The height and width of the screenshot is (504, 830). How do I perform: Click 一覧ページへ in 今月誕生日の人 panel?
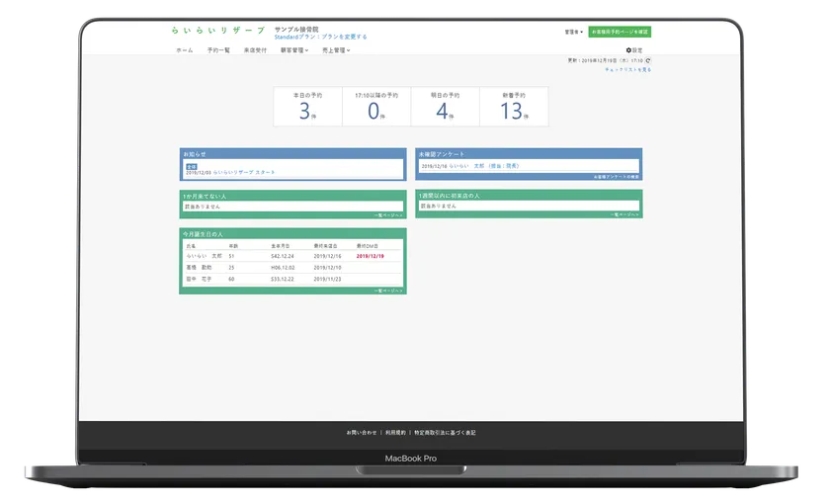coord(388,291)
